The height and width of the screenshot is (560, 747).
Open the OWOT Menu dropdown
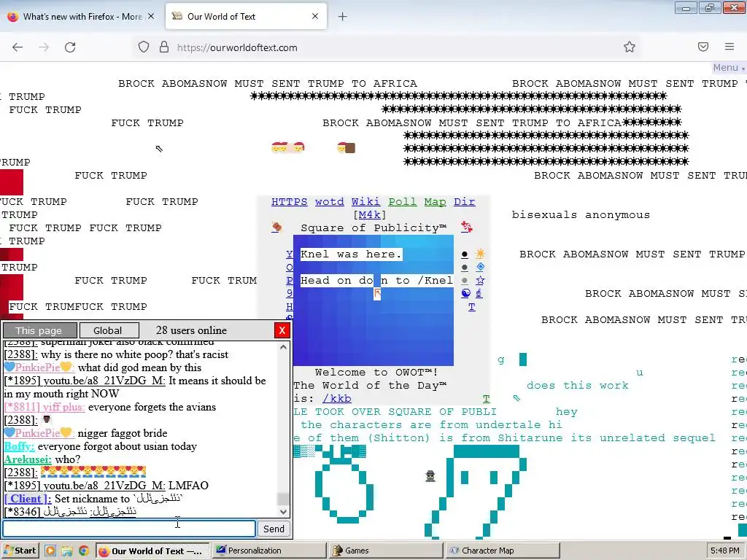click(x=729, y=68)
